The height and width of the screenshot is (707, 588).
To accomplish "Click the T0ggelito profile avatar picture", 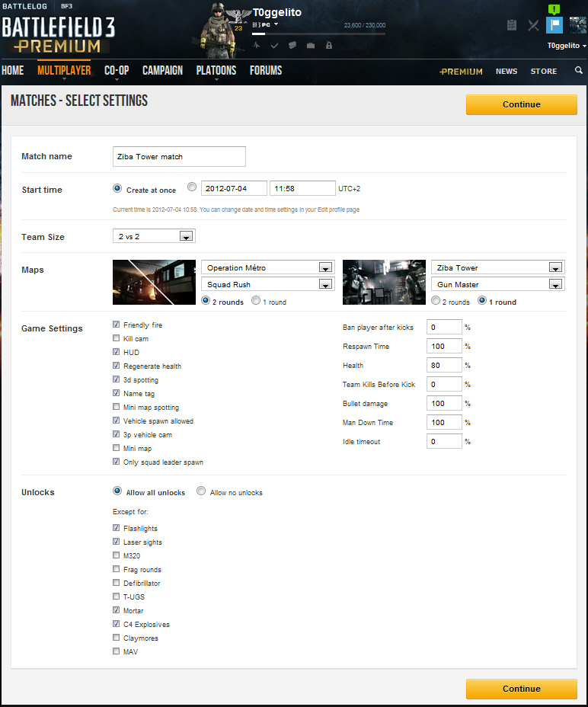I will click(577, 25).
